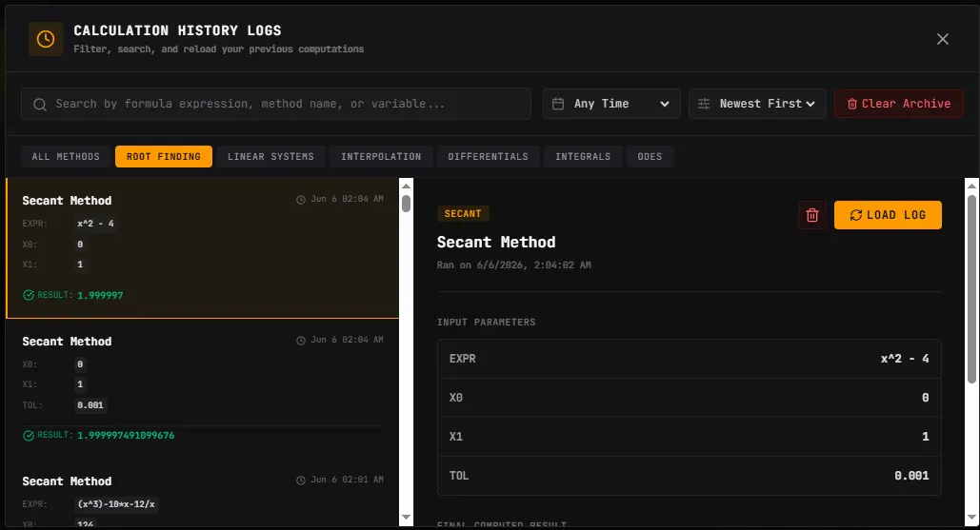Select Secant Method log with result 1.999997
This screenshot has width=980, height=530.
[x=203, y=248]
